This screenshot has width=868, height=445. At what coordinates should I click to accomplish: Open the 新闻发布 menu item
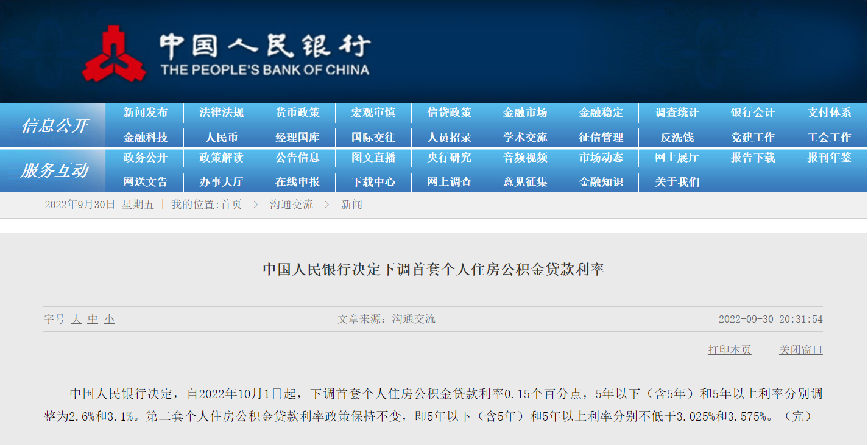(145, 113)
